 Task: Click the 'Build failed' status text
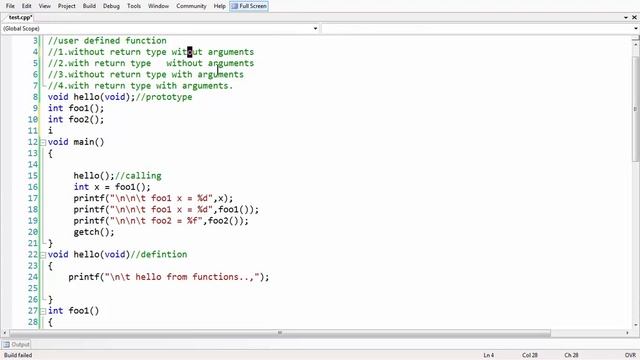[x=18, y=355]
